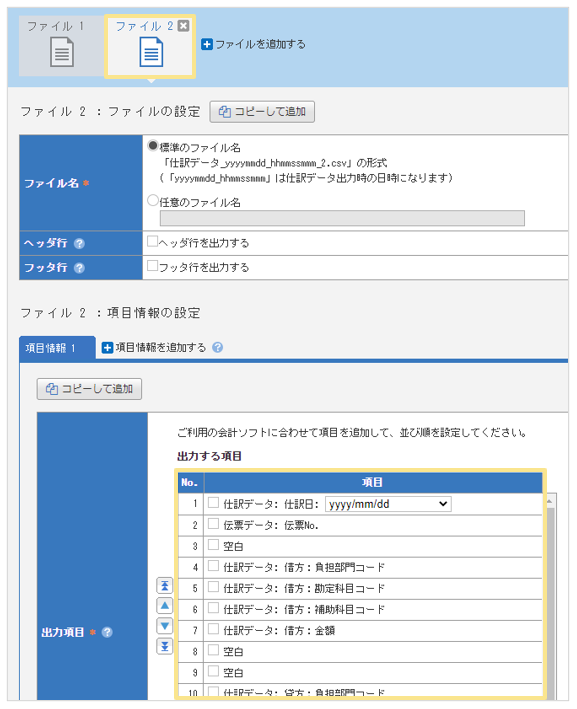Enable フッタ行を出力する checkbox

click(152, 266)
